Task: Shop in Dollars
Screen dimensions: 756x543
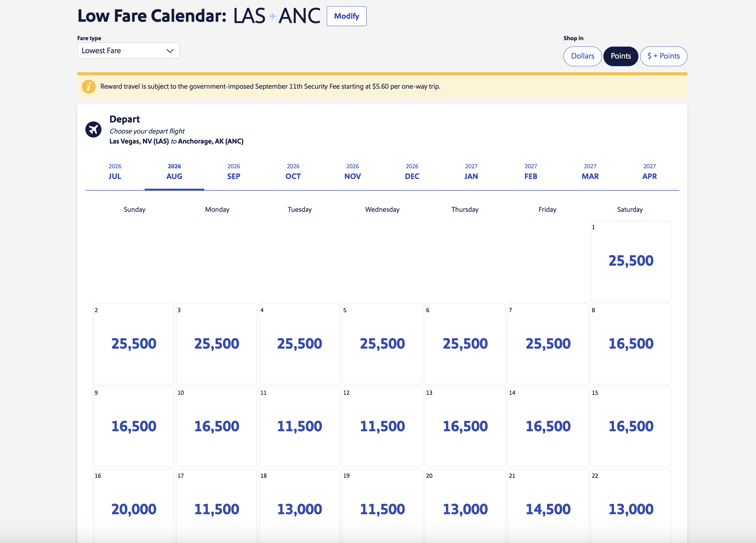Action: point(583,56)
